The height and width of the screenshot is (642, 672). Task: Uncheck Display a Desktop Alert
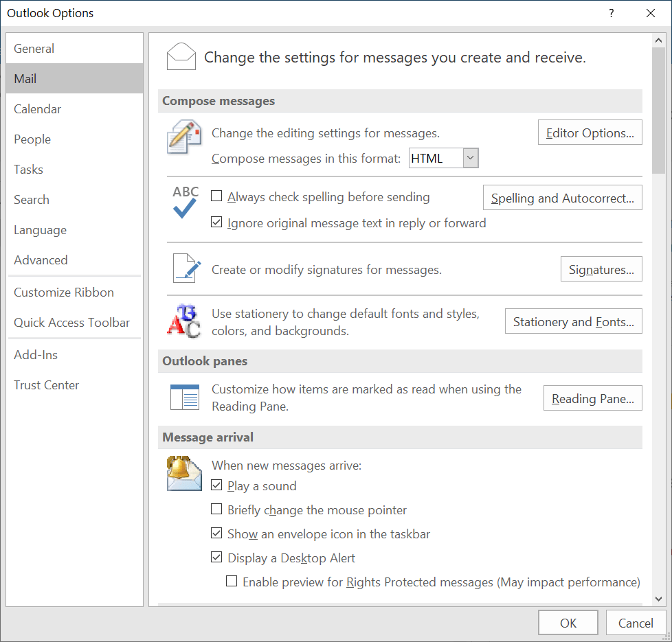pos(216,557)
